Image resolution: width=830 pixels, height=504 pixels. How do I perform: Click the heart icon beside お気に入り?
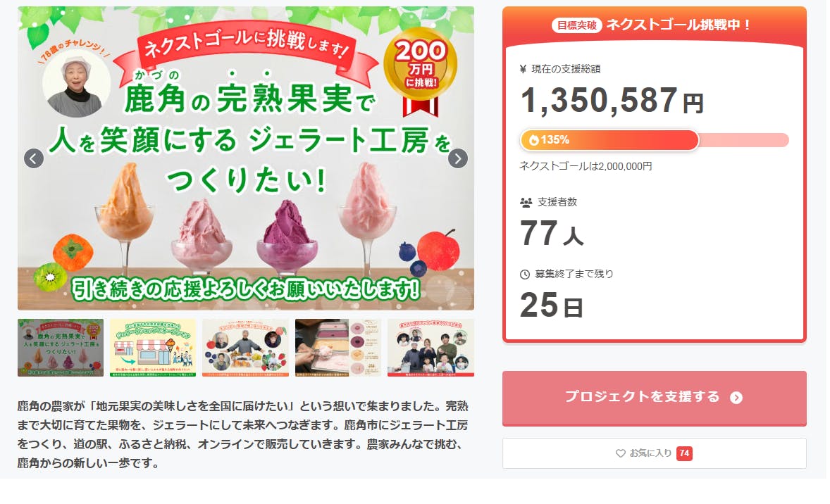click(x=621, y=453)
